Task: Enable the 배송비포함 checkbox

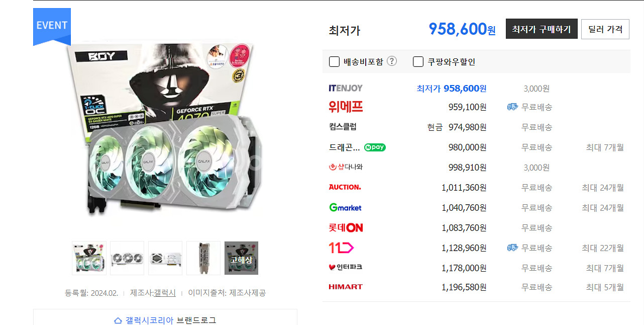Action: point(334,62)
